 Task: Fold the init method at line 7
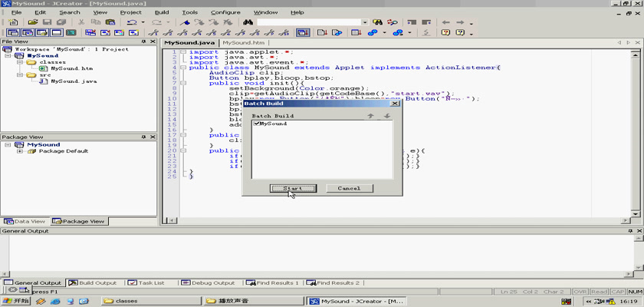pyautogui.click(x=183, y=83)
